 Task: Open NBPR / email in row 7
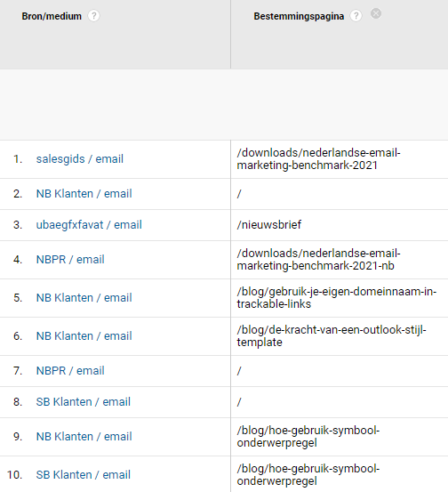tap(70, 371)
